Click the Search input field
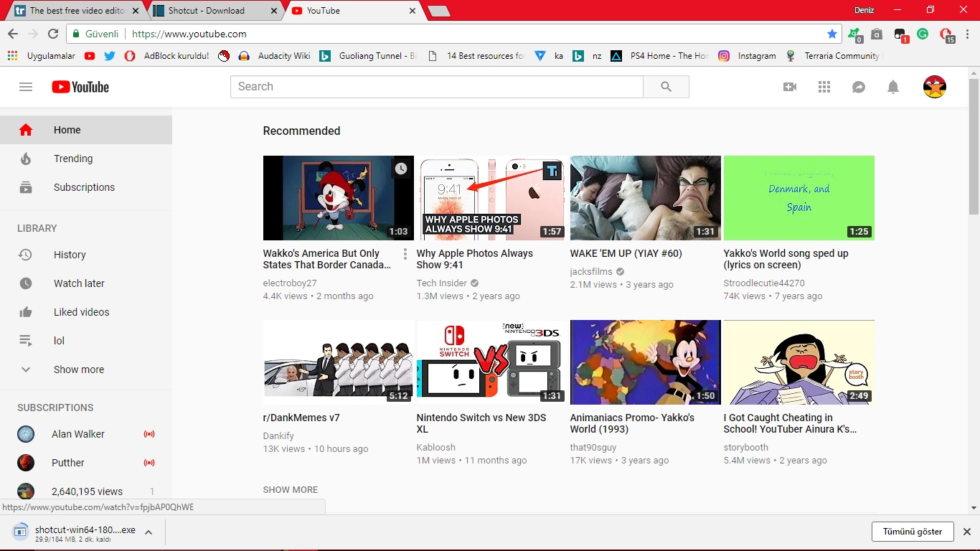The width and height of the screenshot is (980, 551). pos(437,87)
